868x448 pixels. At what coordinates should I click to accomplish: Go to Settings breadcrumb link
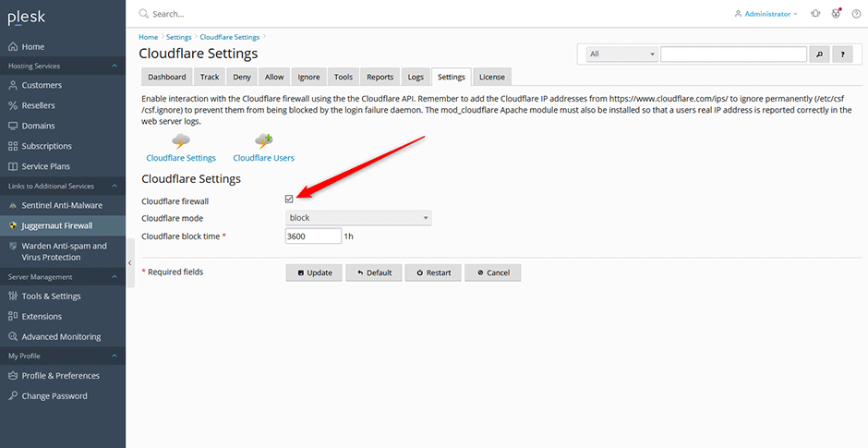[179, 37]
